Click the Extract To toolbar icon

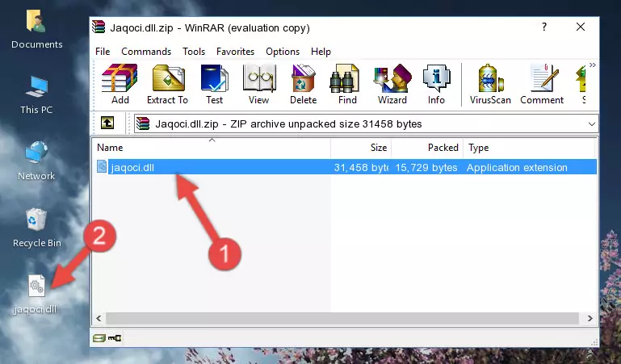pyautogui.click(x=167, y=84)
